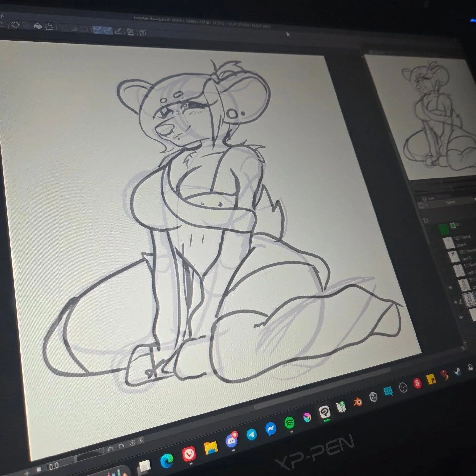Screen dimensions: 476x476
Task: Collapse the canvas bar using the left chevron
Action: (x=141, y=440)
